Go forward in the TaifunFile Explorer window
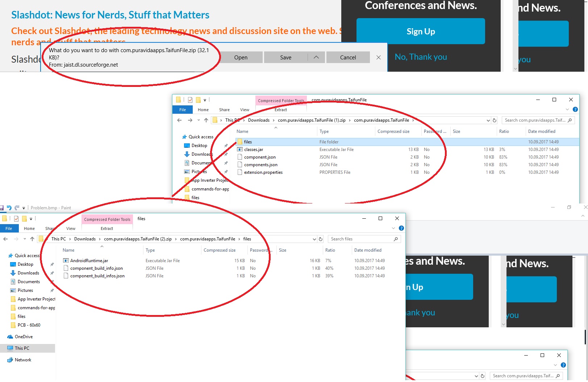The height and width of the screenshot is (382, 588). [x=190, y=120]
